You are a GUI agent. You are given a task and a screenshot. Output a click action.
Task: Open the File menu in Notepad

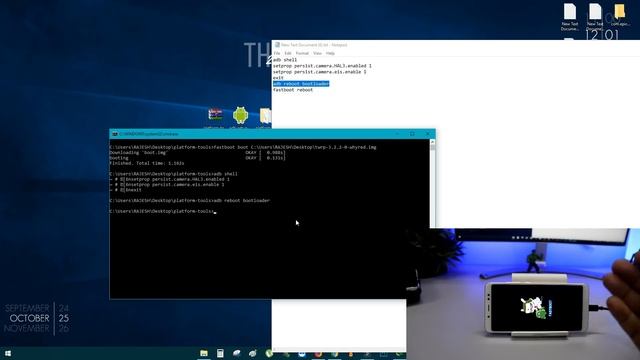(x=277, y=53)
